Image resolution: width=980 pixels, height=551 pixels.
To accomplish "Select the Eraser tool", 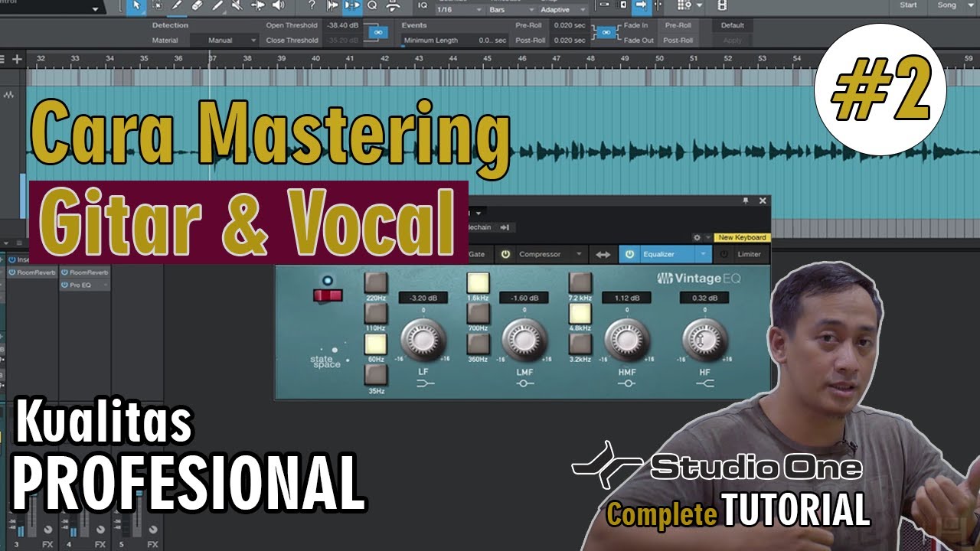I will pyautogui.click(x=197, y=6).
